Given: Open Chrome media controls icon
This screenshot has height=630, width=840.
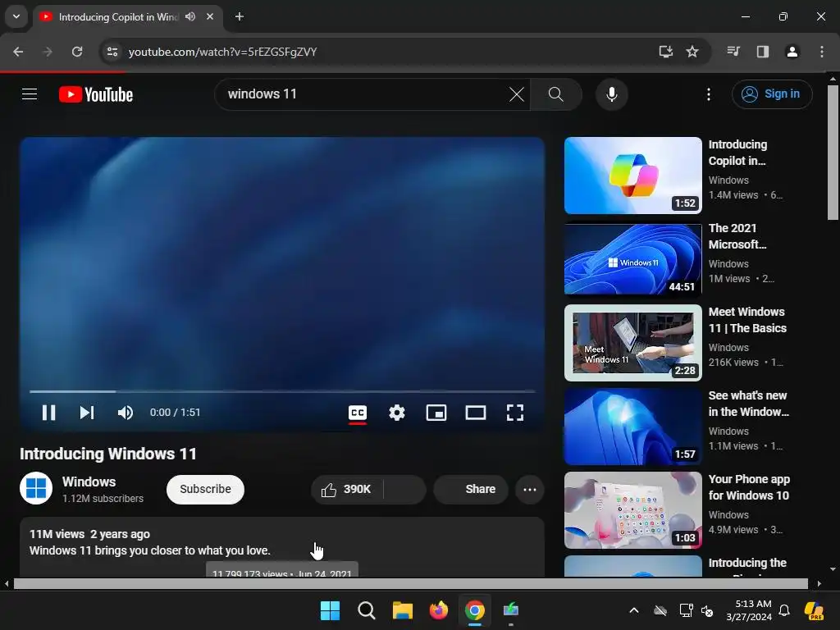Looking at the screenshot, I should (733, 52).
